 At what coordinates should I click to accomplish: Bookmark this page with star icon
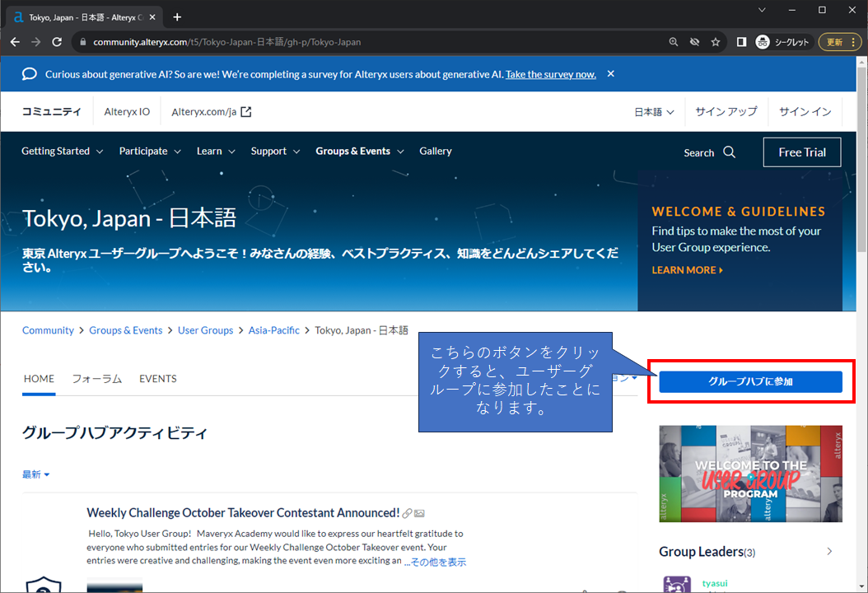(716, 42)
